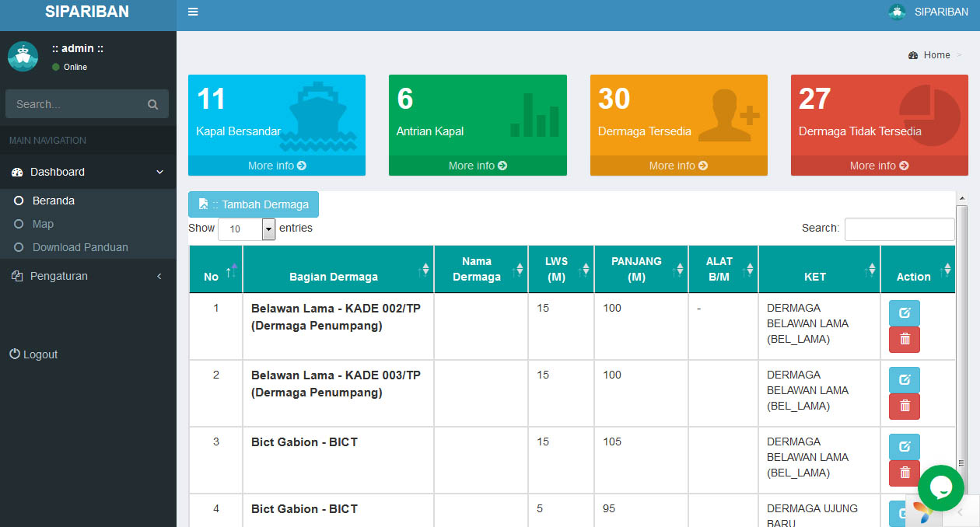Screen dimensions: 980x527
Task: Click the table Search input field
Action: coord(899,229)
